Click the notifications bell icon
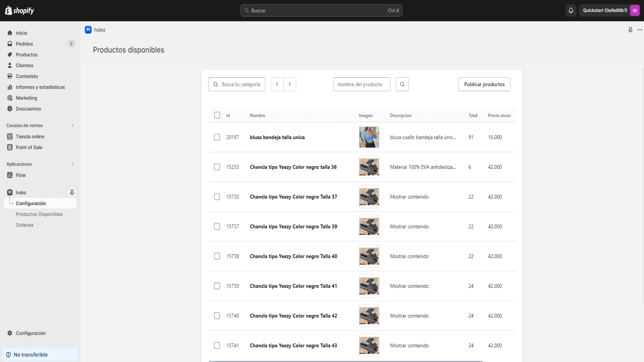Screen dimensions: 644x362 coord(571,10)
